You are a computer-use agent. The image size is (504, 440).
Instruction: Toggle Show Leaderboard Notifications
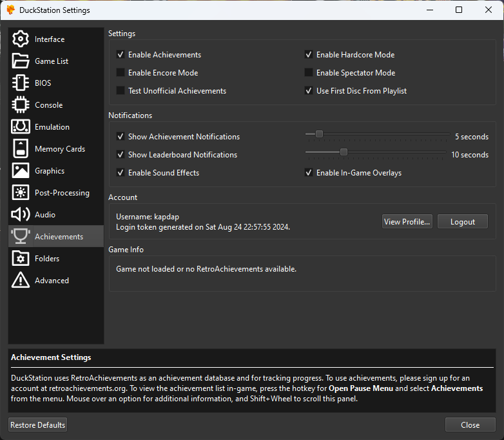click(x=121, y=154)
